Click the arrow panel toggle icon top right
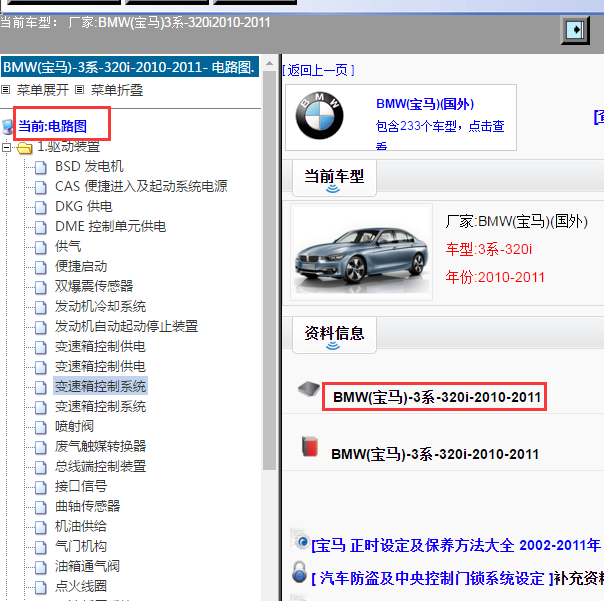This screenshot has width=604, height=601. coord(575,30)
